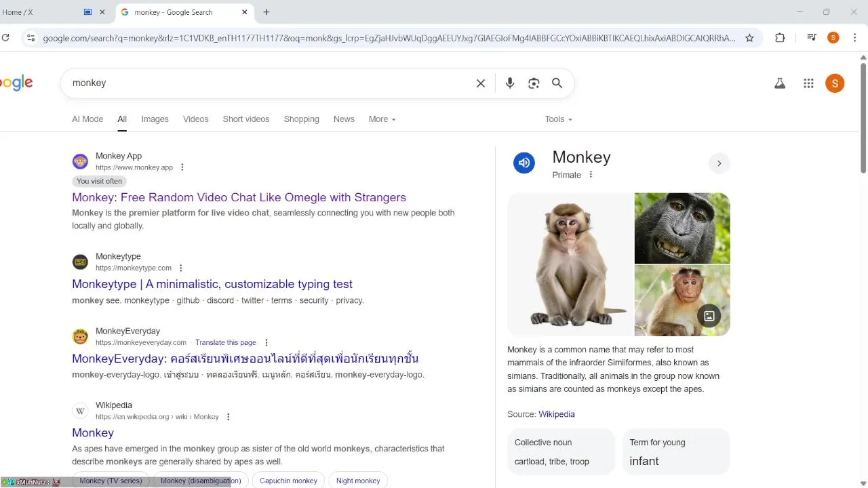This screenshot has width=868, height=488.
Task: Reload the page
Action: [x=5, y=38]
